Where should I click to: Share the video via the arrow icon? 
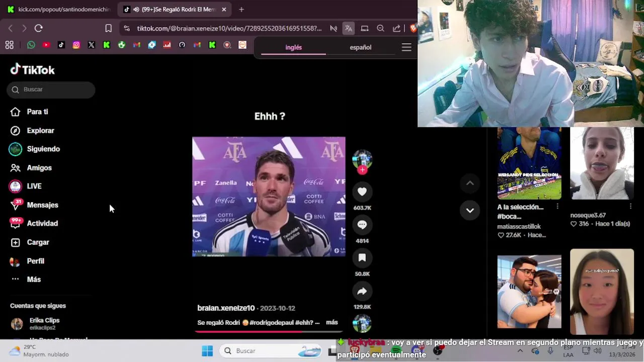point(362,291)
